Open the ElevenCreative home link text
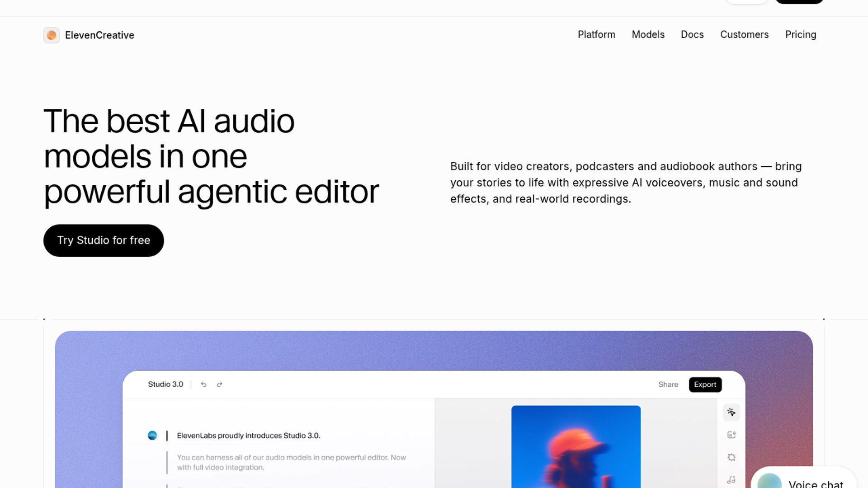This screenshot has height=488, width=868. (x=99, y=35)
